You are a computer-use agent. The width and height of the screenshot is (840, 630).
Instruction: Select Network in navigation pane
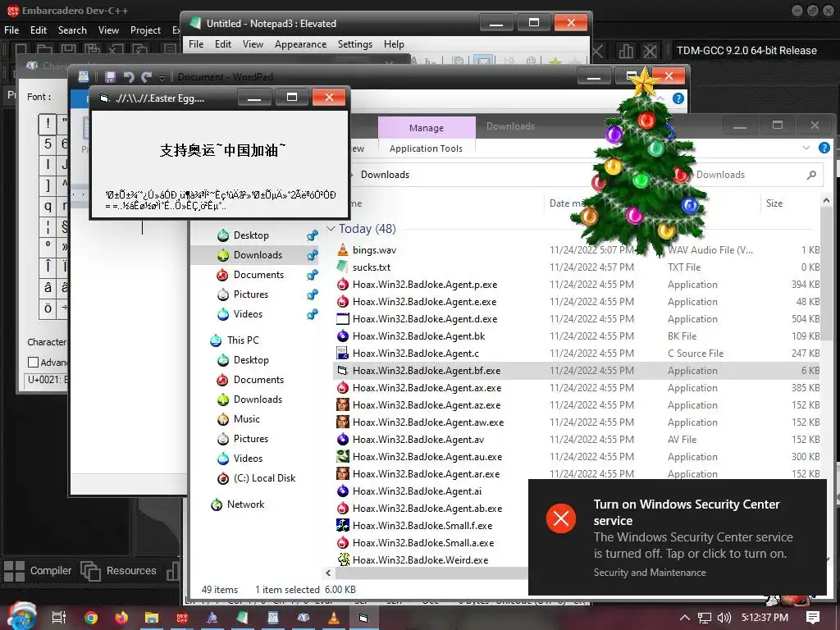coord(245,504)
